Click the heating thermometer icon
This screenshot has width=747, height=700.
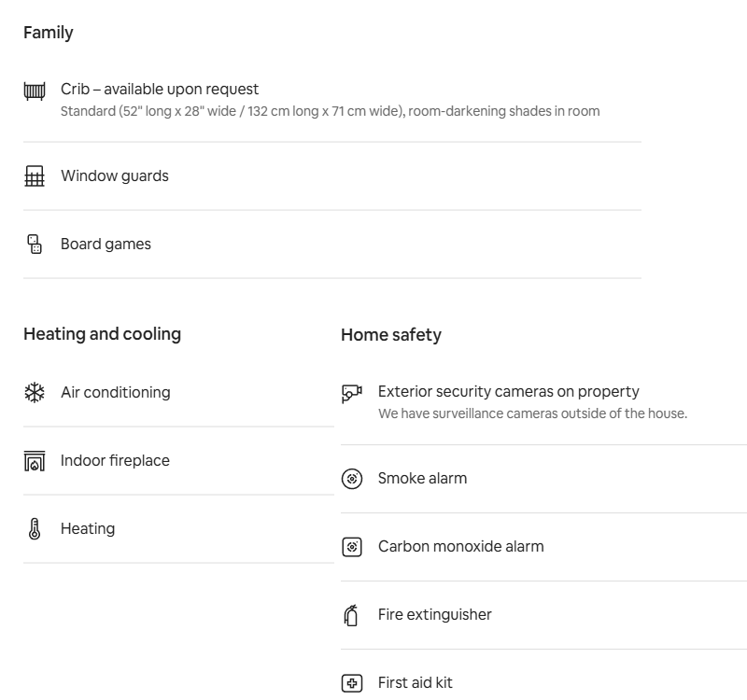[35, 528]
